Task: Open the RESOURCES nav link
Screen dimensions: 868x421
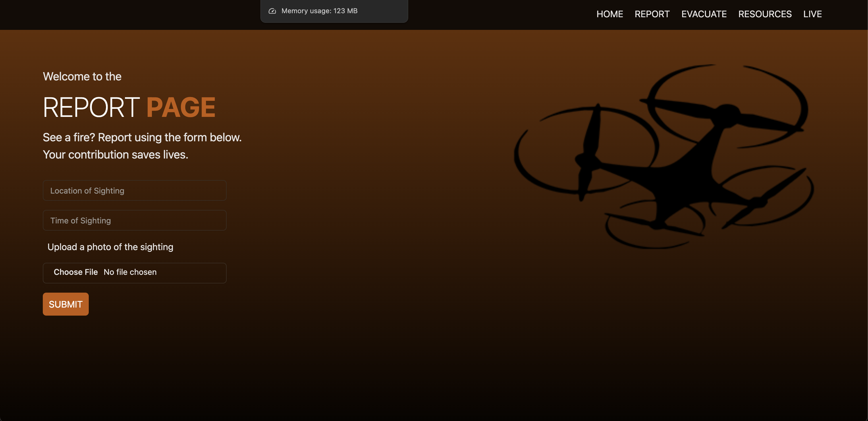Action: pos(765,14)
